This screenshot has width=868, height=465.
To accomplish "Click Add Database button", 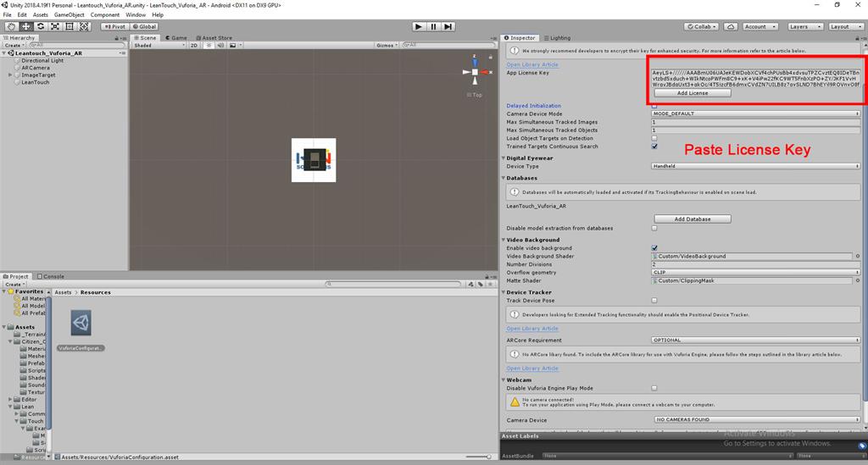I will pyautogui.click(x=693, y=219).
